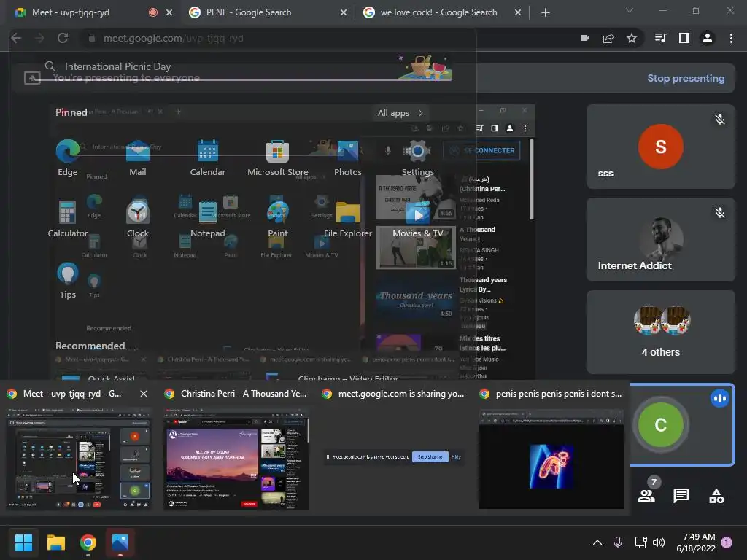Image resolution: width=747 pixels, height=560 pixels.
Task: Open the Mail pinned app
Action: coord(138,157)
